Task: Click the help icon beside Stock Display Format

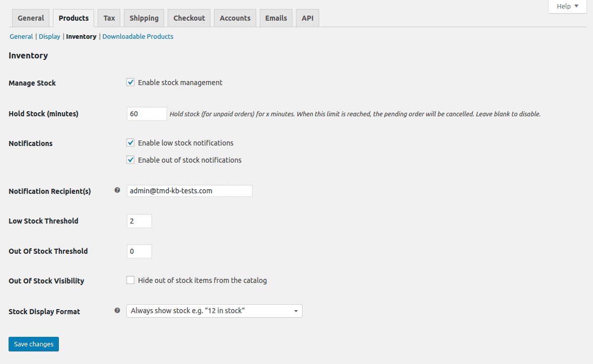Action: [x=117, y=310]
